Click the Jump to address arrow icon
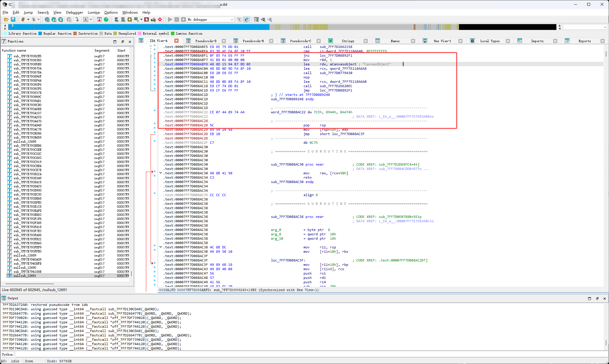 point(77,19)
